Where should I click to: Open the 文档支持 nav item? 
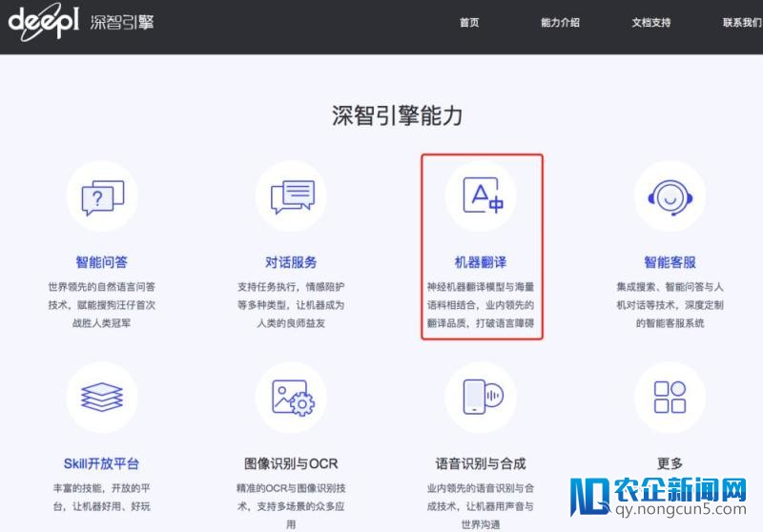pos(651,22)
